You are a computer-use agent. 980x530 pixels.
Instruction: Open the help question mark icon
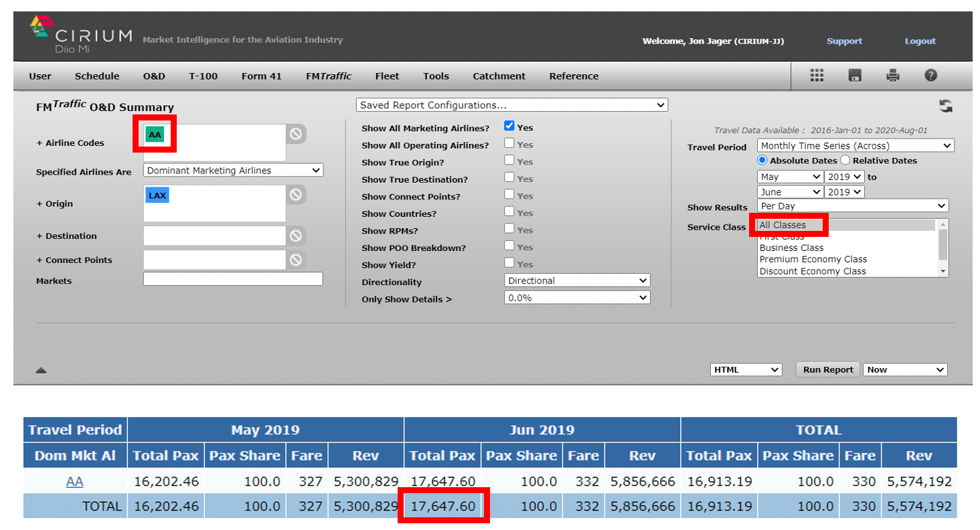[x=930, y=76]
